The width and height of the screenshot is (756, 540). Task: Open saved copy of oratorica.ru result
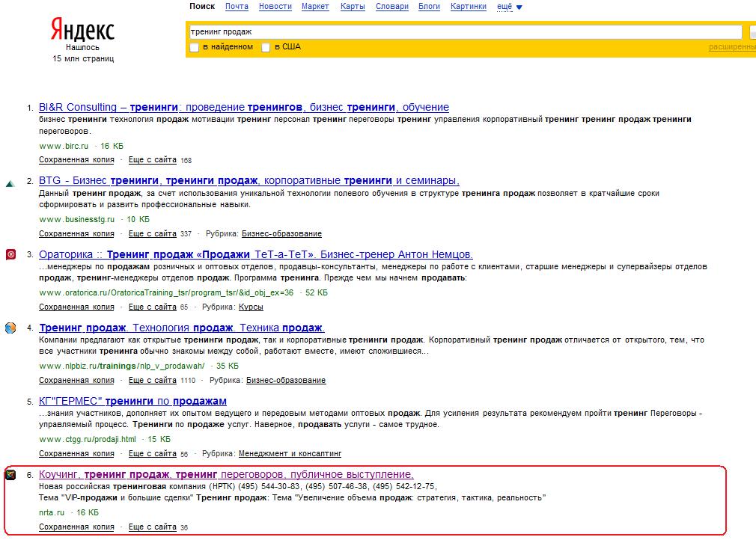coord(76,307)
